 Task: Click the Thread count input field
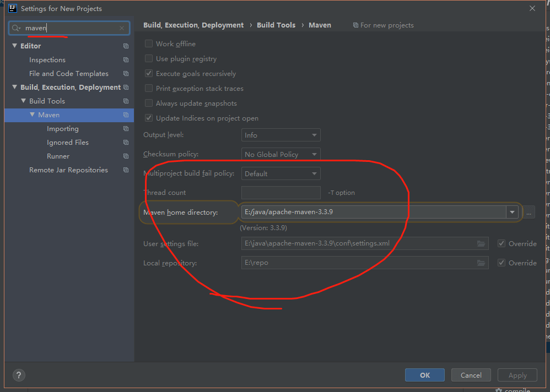281,193
